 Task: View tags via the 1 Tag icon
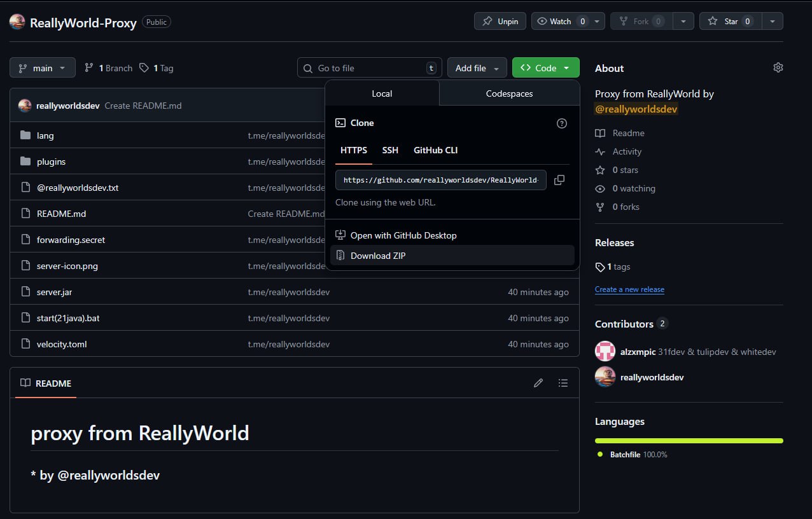pyautogui.click(x=156, y=67)
